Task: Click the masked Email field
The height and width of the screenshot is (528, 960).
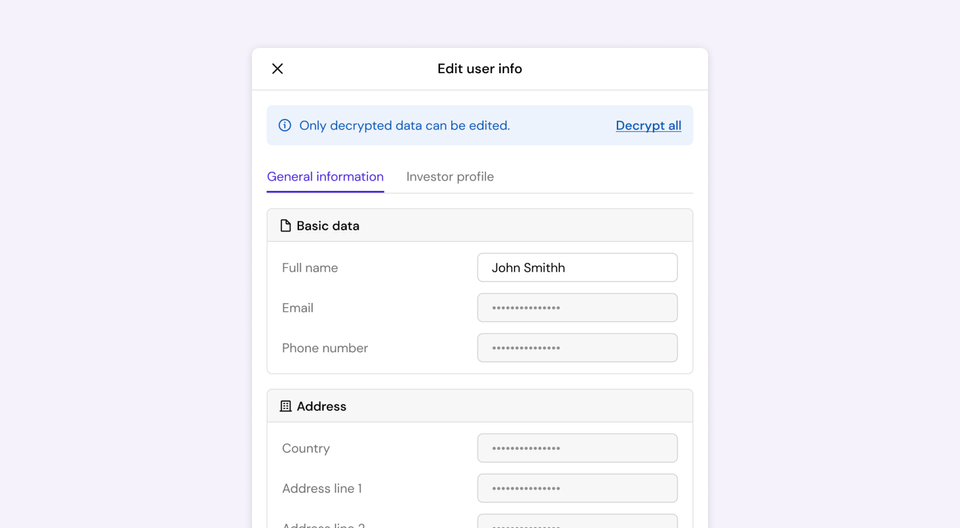Action: [577, 308]
